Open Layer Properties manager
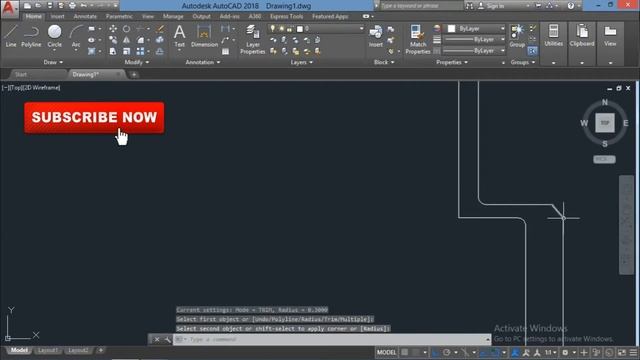Viewport: 640px width, 360px height. (253, 39)
